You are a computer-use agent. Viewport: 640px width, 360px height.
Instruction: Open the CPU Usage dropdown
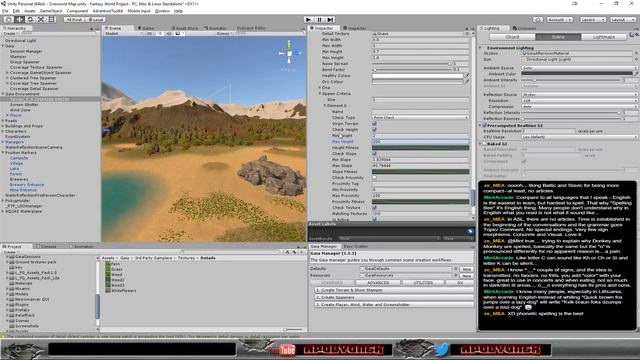click(580, 137)
